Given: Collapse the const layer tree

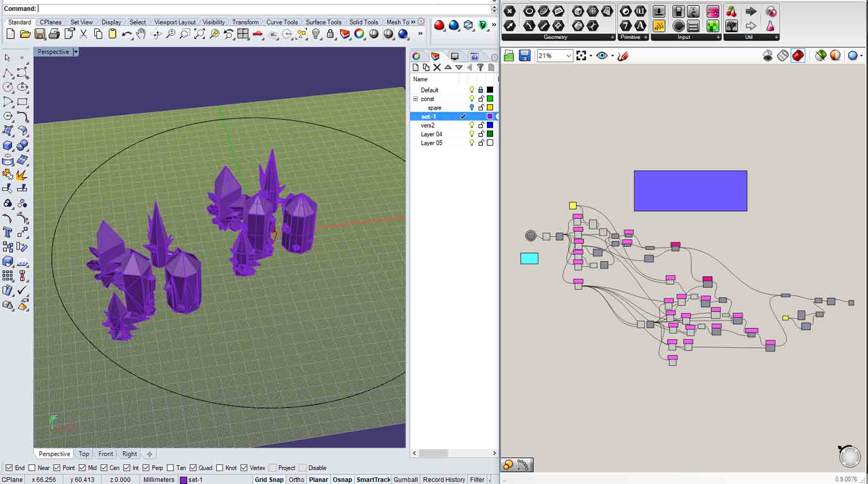Looking at the screenshot, I should click(x=416, y=99).
